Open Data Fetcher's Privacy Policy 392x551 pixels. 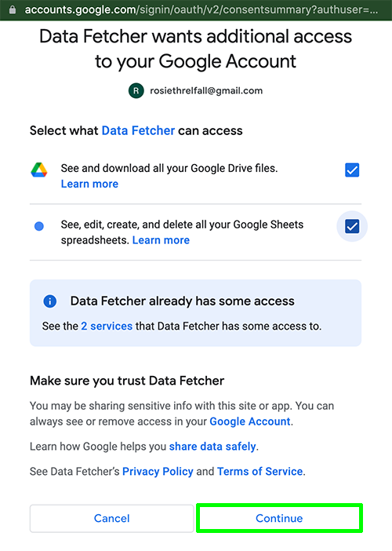(158, 471)
